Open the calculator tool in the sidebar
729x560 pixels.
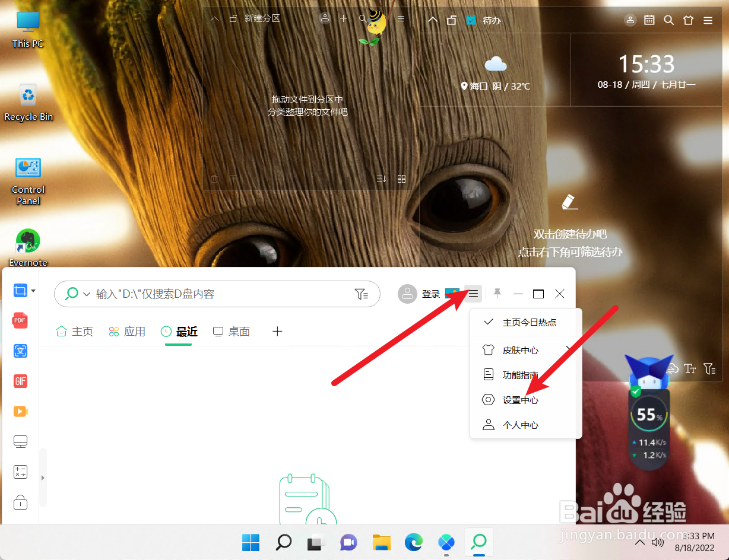[x=20, y=472]
